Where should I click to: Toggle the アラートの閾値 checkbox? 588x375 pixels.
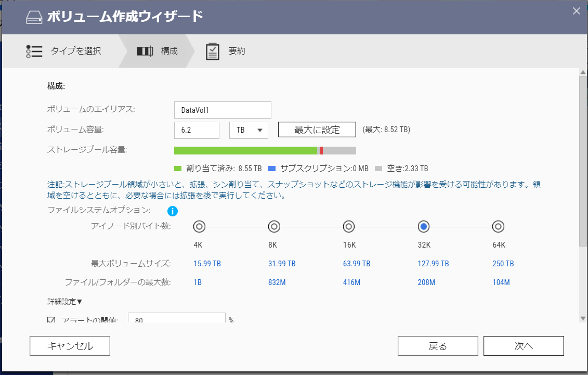coord(51,320)
